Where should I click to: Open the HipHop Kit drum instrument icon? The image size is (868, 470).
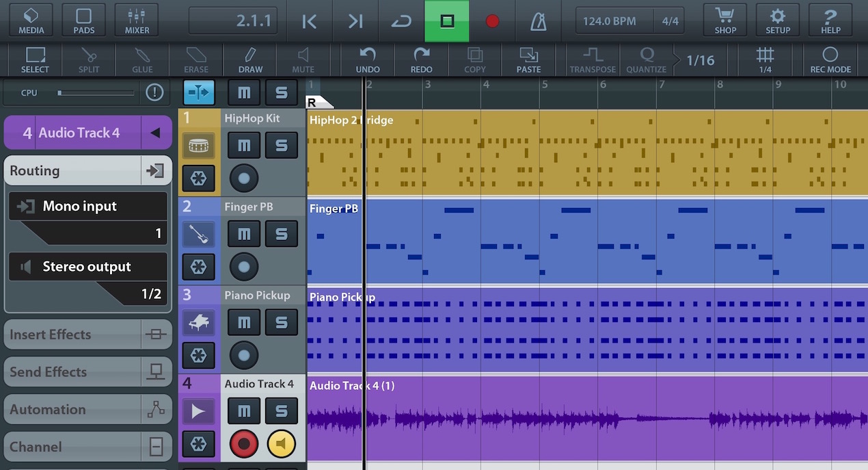tap(198, 145)
